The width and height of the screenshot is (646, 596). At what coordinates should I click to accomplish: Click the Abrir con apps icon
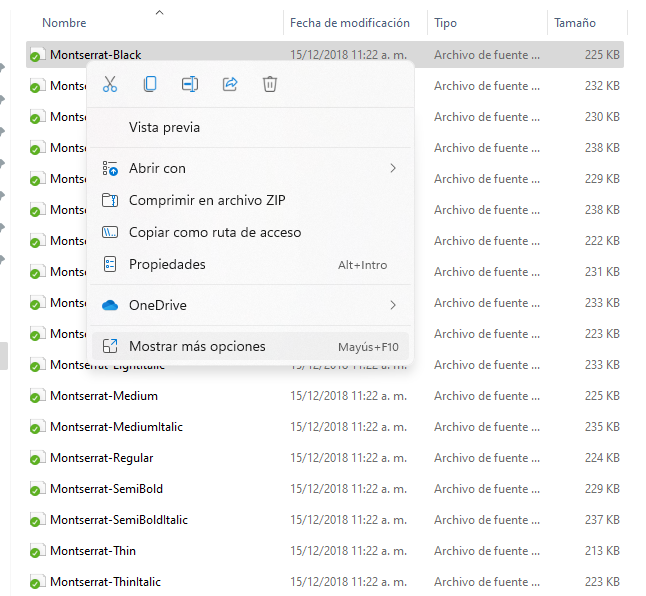point(110,168)
